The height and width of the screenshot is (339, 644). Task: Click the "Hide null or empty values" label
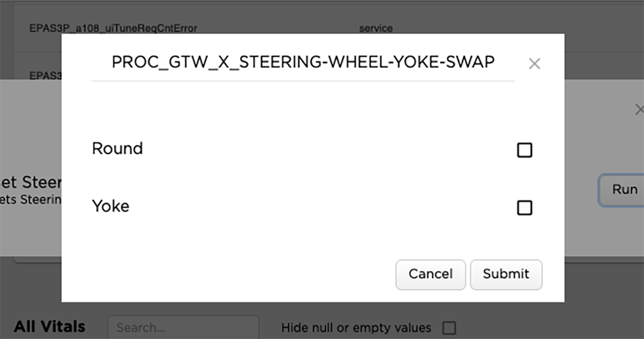click(356, 328)
